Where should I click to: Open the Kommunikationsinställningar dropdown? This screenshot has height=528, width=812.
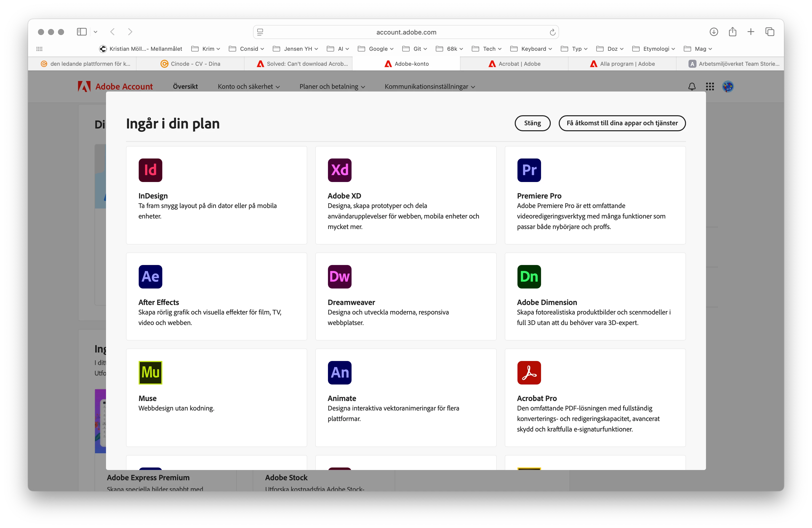click(x=429, y=87)
